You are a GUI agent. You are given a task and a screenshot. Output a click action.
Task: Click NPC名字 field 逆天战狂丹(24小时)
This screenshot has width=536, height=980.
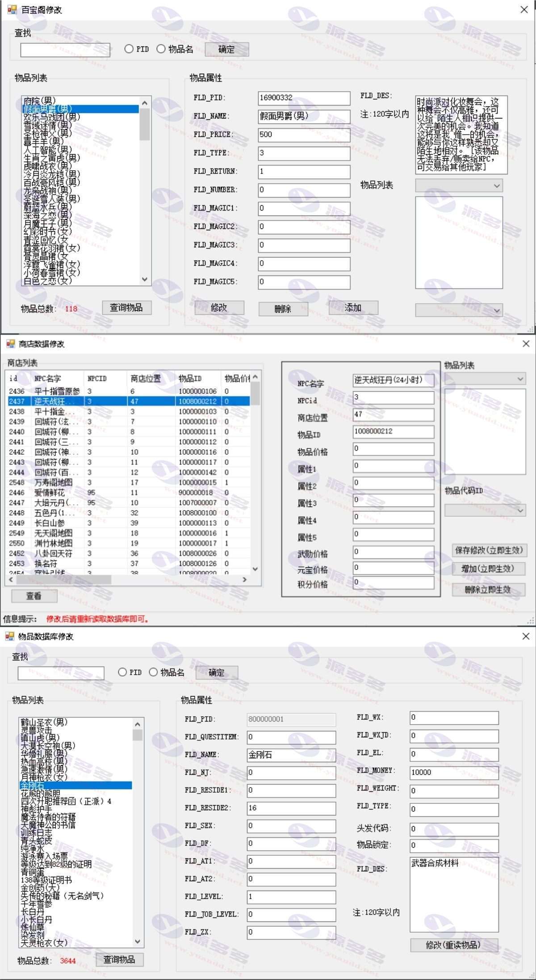[393, 380]
